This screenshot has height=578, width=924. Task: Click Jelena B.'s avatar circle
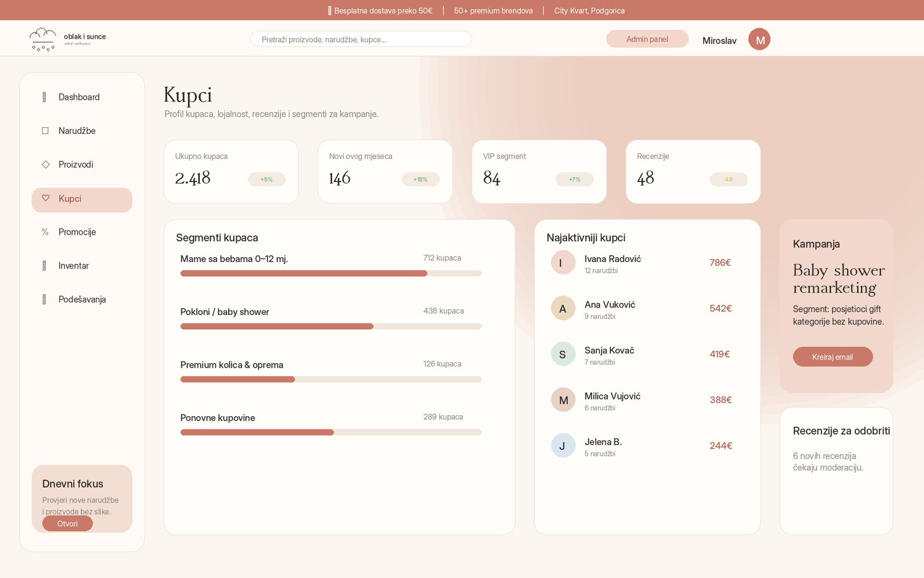(563, 446)
